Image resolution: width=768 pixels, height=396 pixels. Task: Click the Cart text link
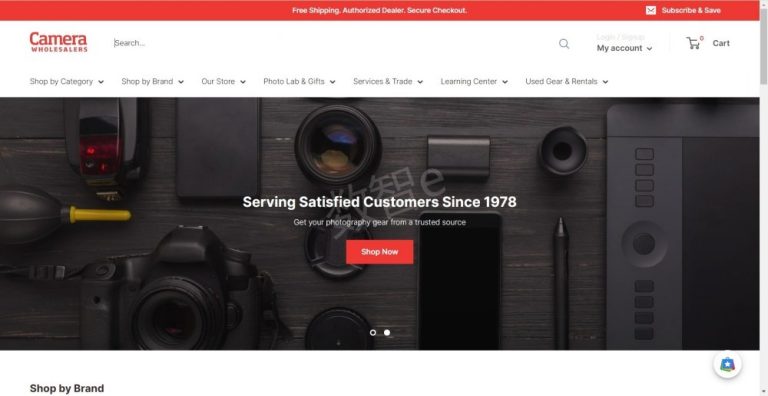click(x=721, y=43)
